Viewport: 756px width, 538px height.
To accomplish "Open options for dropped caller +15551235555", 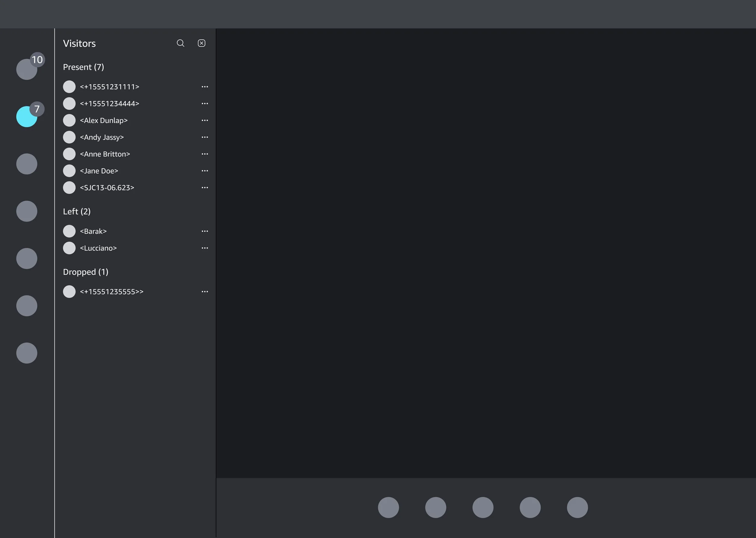I will click(x=205, y=291).
